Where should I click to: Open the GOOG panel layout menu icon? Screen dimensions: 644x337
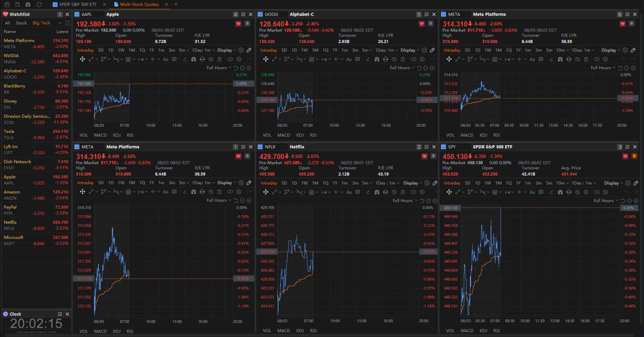pos(426,14)
